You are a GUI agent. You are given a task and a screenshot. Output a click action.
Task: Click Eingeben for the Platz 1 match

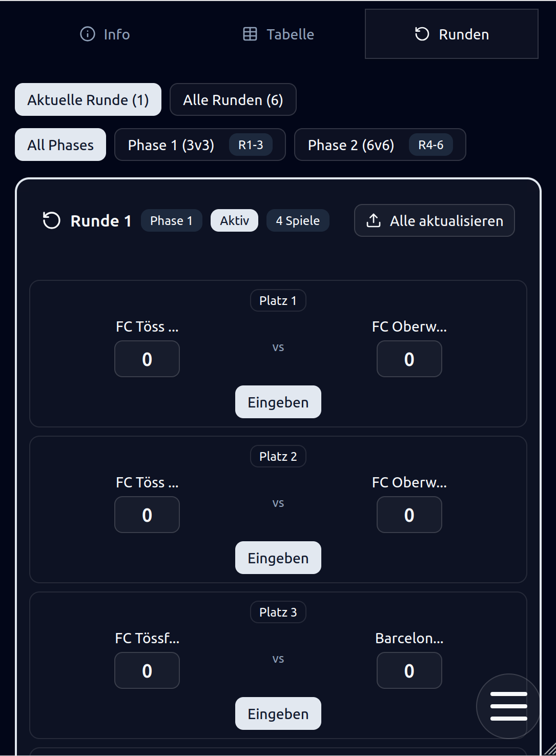point(278,402)
